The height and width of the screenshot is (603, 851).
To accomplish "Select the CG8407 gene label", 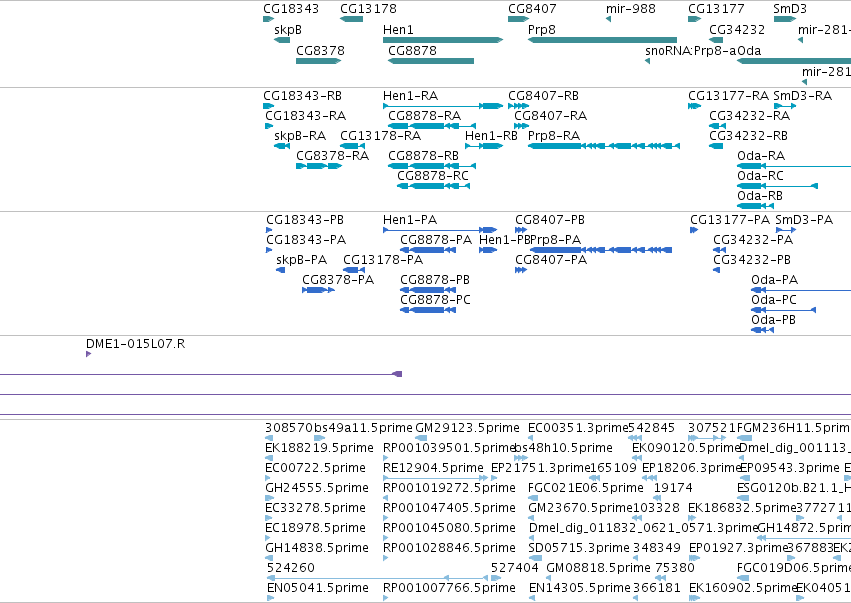I will pyautogui.click(x=532, y=9).
